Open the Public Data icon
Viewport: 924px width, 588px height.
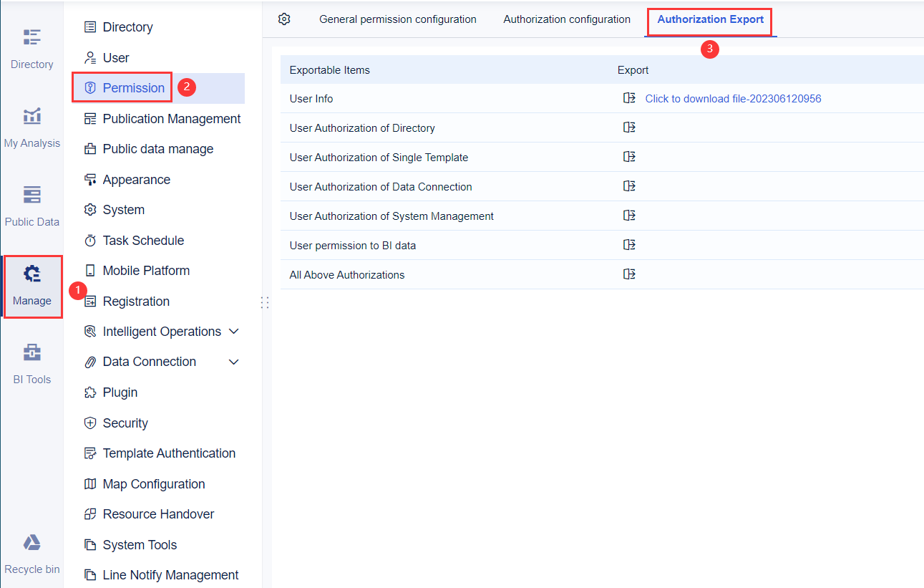coord(32,195)
